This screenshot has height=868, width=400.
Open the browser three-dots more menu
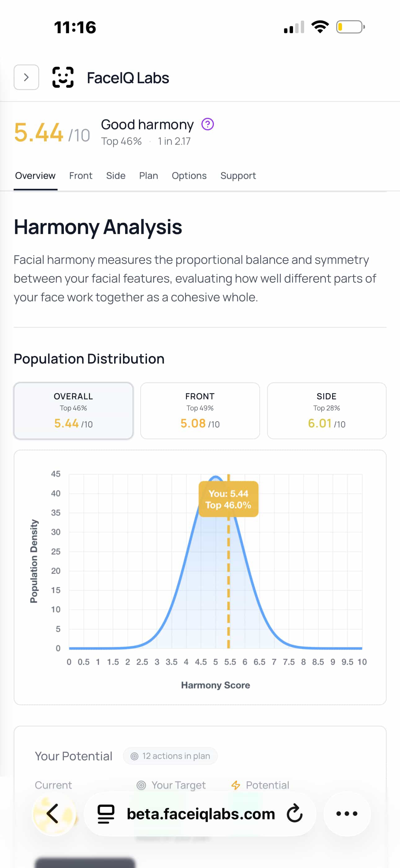(x=347, y=813)
